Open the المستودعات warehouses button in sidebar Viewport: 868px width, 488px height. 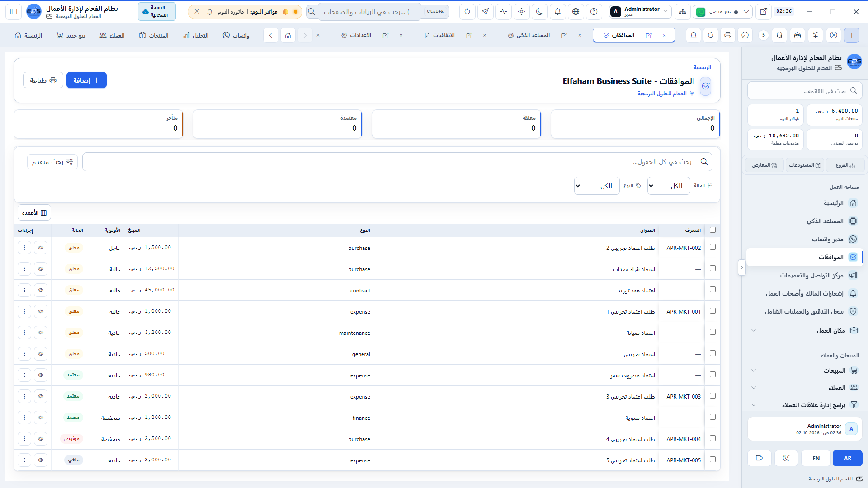(805, 165)
